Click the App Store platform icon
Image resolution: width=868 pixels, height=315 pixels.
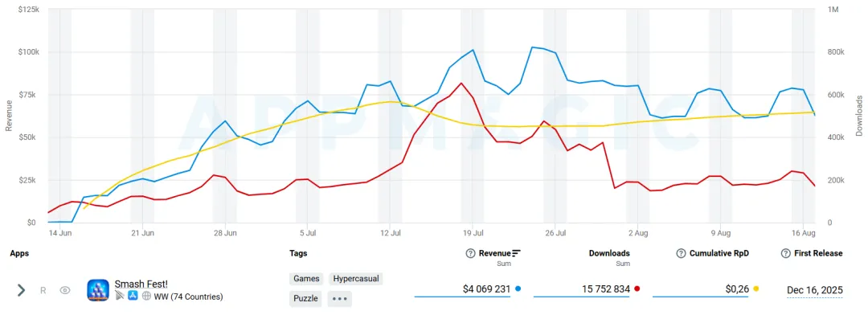(x=133, y=297)
